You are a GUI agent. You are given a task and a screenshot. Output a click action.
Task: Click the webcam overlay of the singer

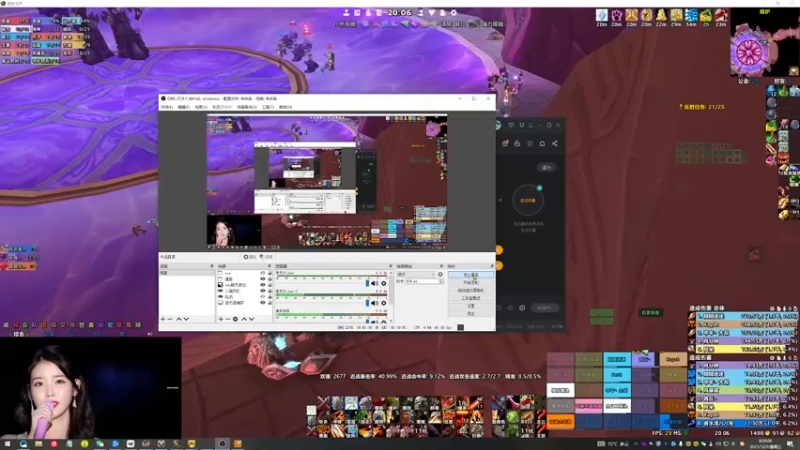pyautogui.click(x=91, y=388)
